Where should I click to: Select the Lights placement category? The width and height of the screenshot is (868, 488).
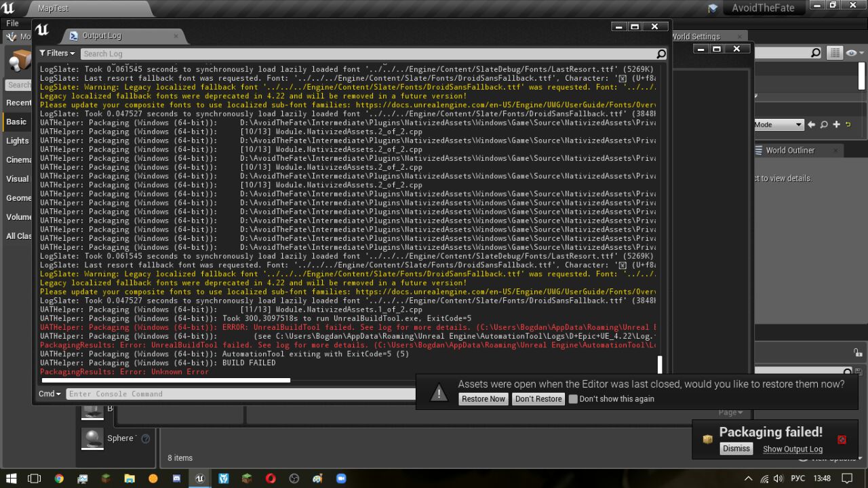coord(18,141)
